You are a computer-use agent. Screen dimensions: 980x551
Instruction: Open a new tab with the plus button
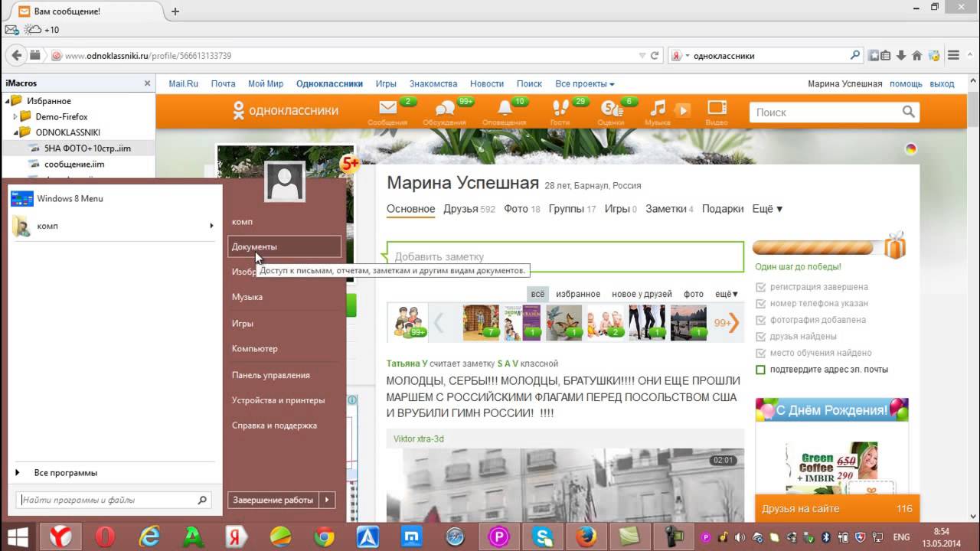click(175, 11)
